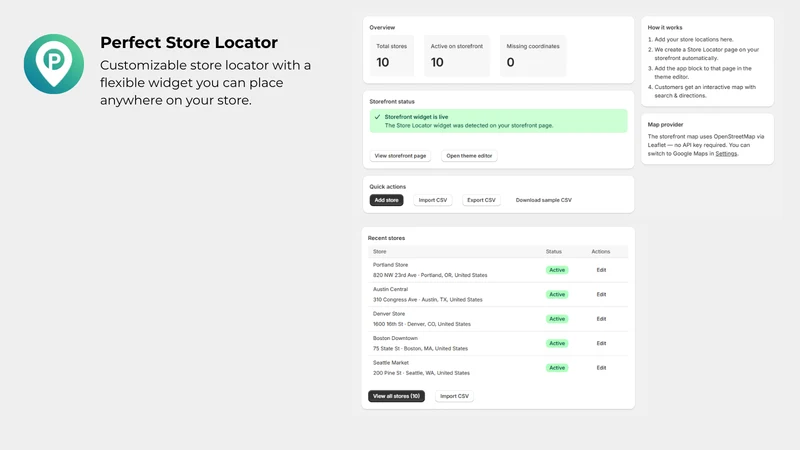Viewport: 800px width, 450px height.
Task: Edit the Boston Downtown row
Action: coord(601,343)
